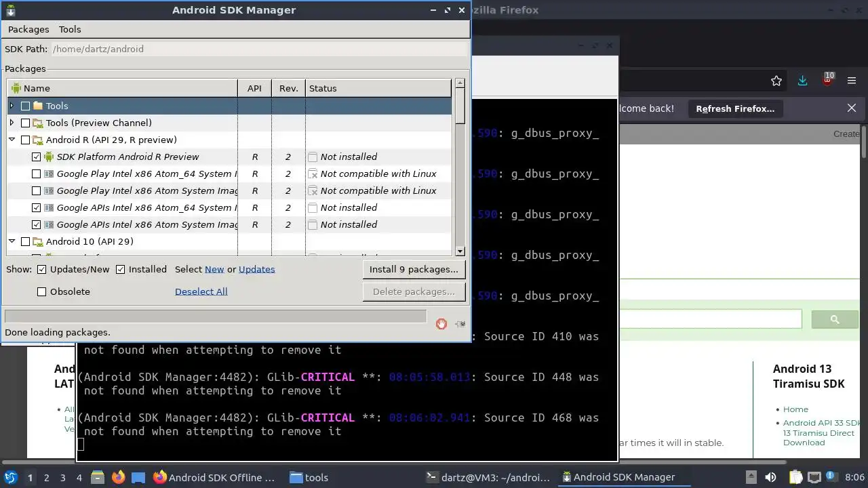Click the Android R folder icon
The image size is (868, 488).
click(38, 140)
